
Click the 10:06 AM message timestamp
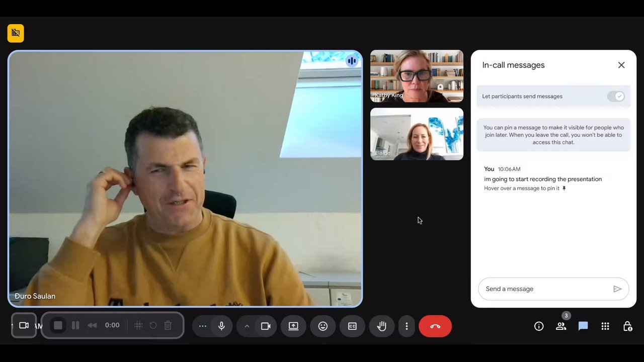pyautogui.click(x=509, y=169)
